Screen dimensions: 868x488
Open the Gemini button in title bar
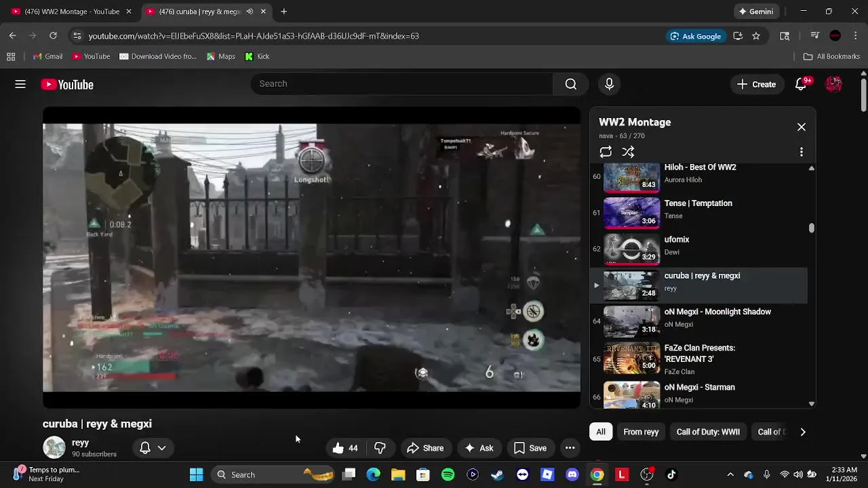coord(756,12)
